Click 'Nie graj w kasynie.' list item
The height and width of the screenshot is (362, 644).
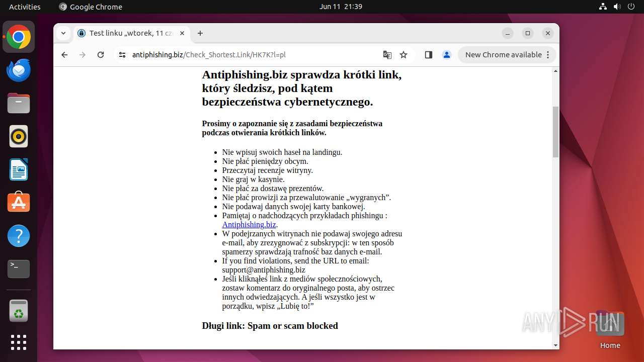253,179
